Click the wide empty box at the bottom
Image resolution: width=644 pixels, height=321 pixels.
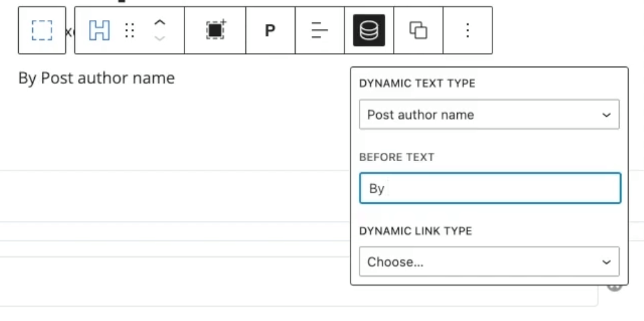coord(299,281)
